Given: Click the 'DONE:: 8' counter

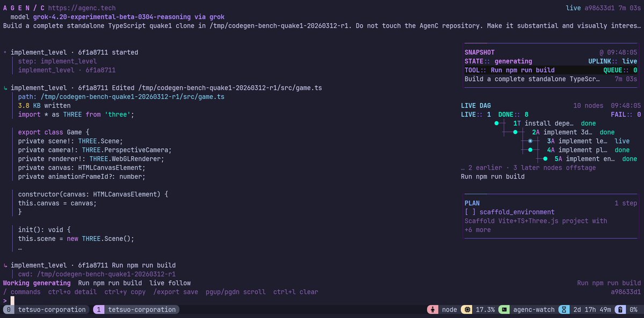Looking at the screenshot, I should (513, 114).
